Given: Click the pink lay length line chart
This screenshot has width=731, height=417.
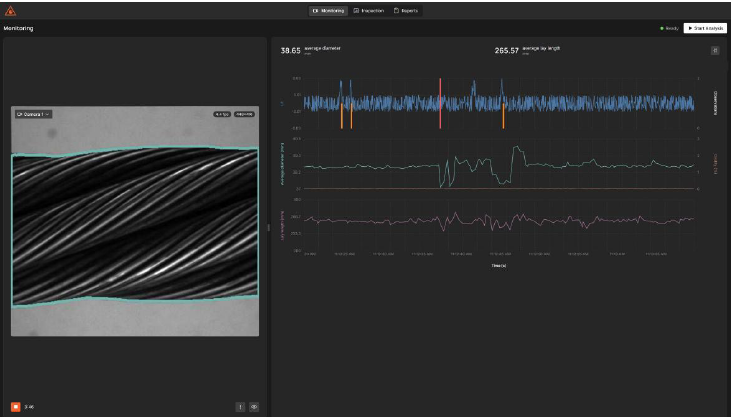Looking at the screenshot, I should [x=498, y=220].
